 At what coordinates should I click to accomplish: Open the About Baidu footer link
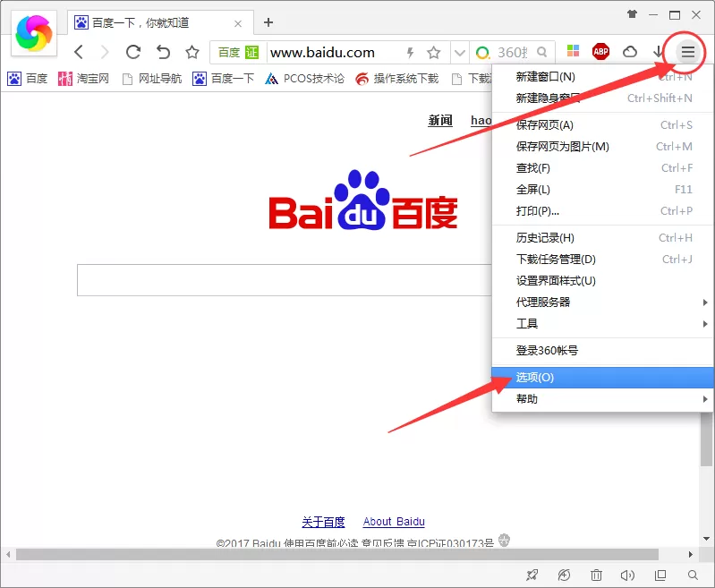coord(394,522)
